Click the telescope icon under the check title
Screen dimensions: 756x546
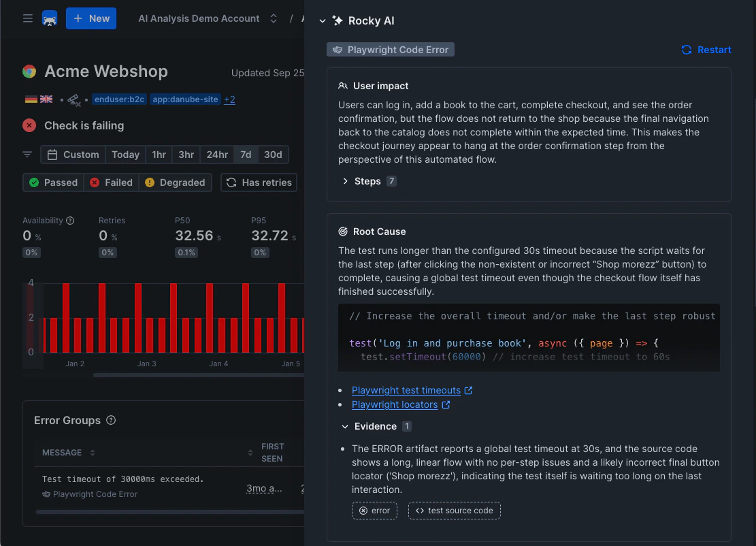[74, 101]
